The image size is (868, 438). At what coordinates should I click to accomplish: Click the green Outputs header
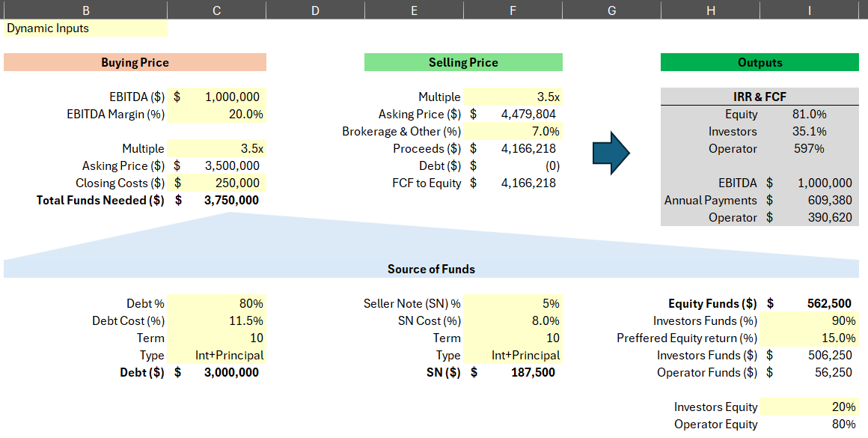click(x=759, y=63)
